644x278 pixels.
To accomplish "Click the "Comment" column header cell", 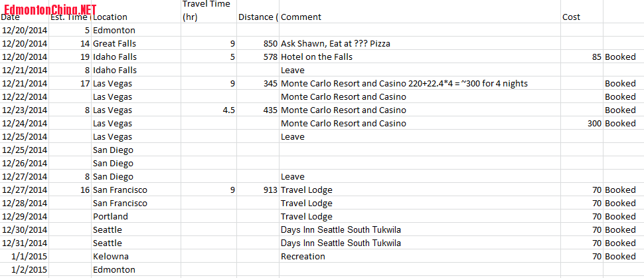I will 301,17.
